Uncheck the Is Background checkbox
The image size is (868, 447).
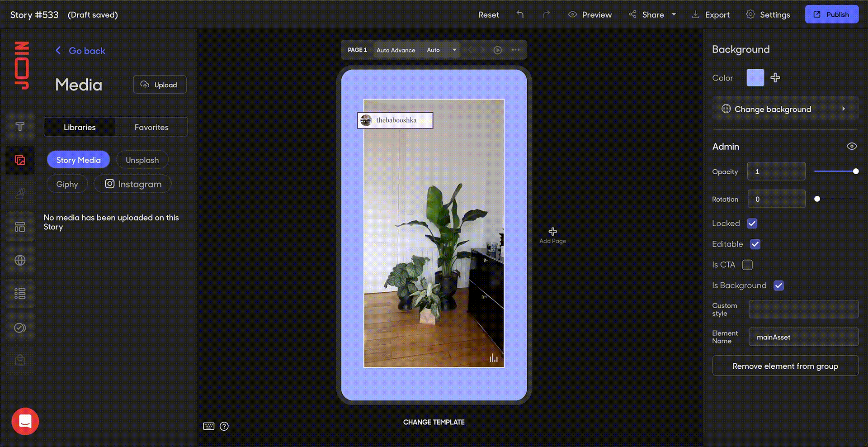coord(778,285)
